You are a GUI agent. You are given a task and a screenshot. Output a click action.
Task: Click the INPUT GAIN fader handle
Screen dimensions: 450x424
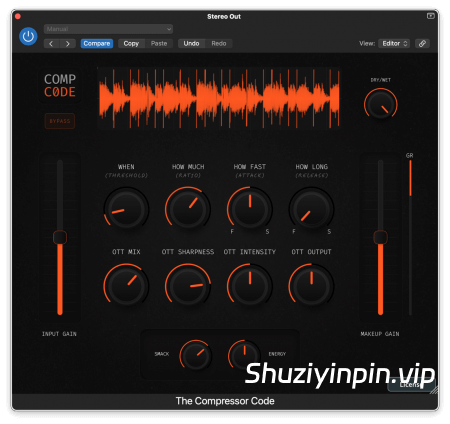tap(60, 237)
